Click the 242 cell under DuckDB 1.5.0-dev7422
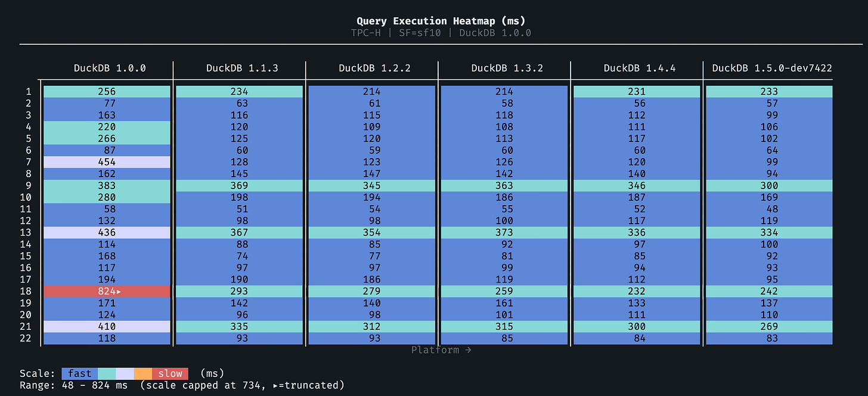 (769, 292)
